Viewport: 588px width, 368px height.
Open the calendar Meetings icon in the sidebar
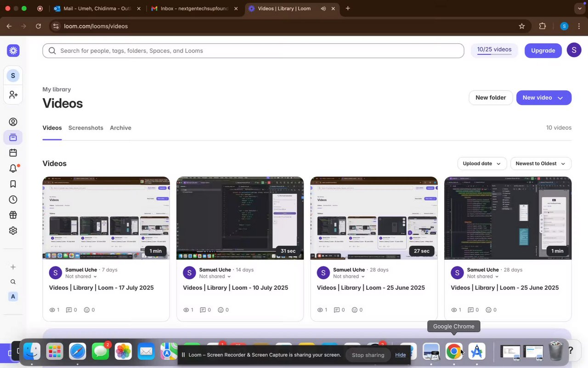13,153
